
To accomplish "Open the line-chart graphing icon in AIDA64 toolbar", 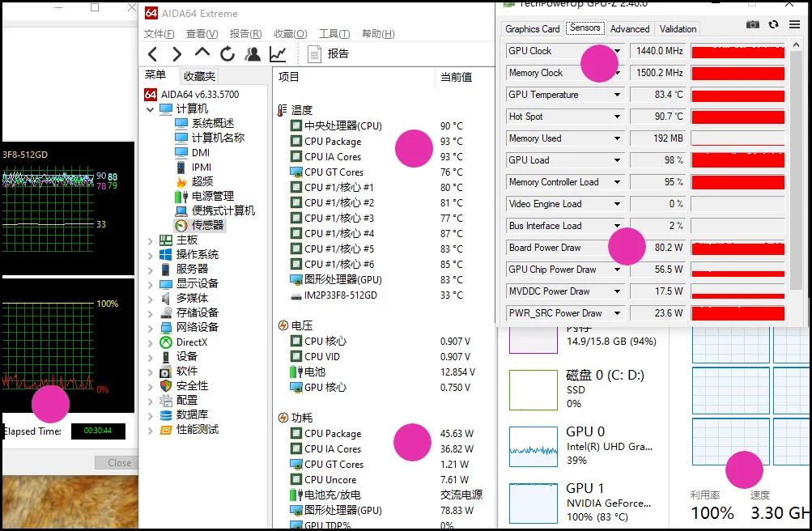I will (277, 53).
